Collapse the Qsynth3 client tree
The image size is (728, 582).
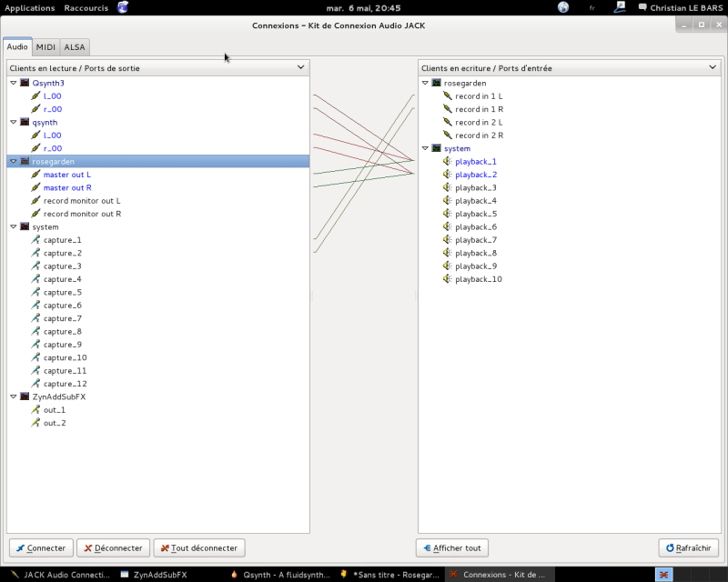coord(14,83)
